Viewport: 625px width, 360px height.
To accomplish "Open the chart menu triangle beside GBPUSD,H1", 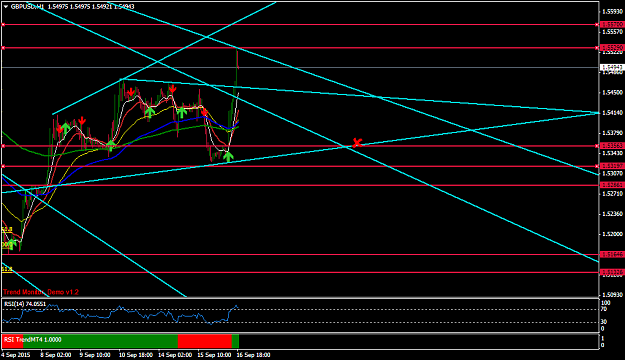I will coord(6,6).
